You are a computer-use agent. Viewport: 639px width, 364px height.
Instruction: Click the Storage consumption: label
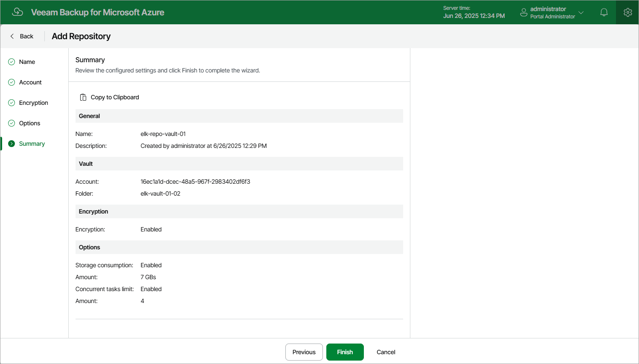click(105, 265)
